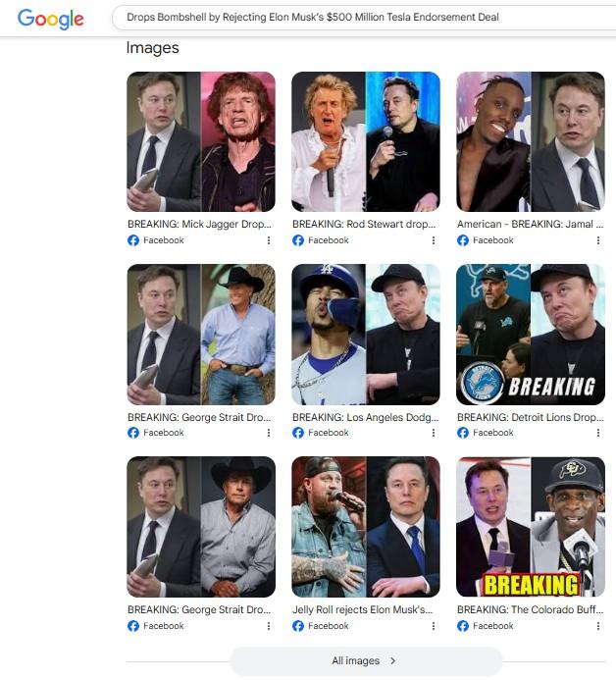This screenshot has width=616, height=680.
Task: Open the three-dot menu for Colorado Buff result
Action: (598, 626)
